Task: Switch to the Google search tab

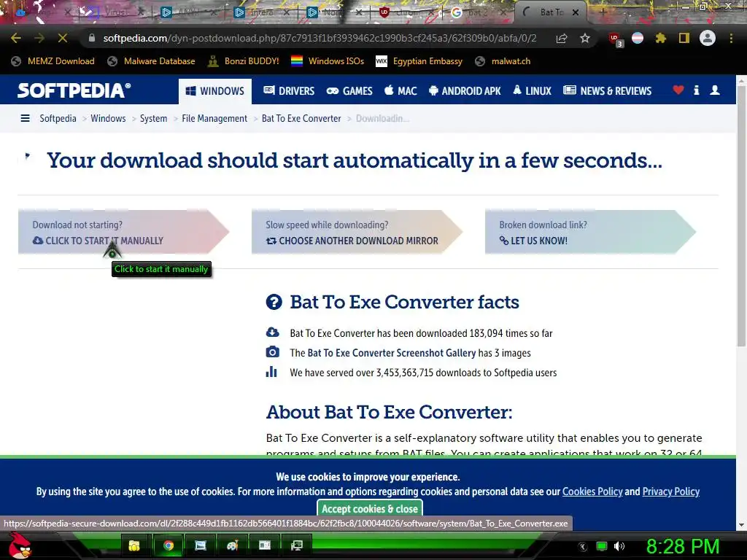Action: coord(476,12)
